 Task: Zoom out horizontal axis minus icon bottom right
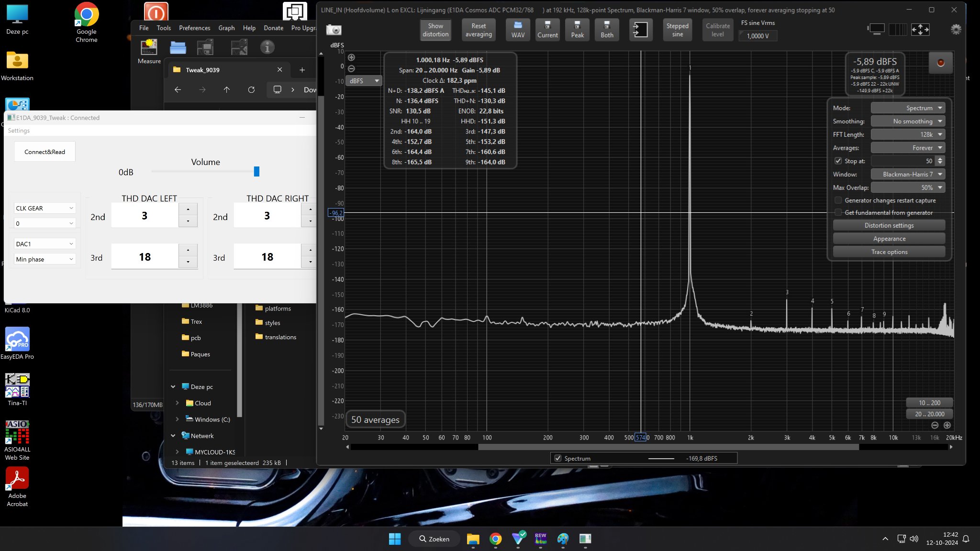click(935, 425)
